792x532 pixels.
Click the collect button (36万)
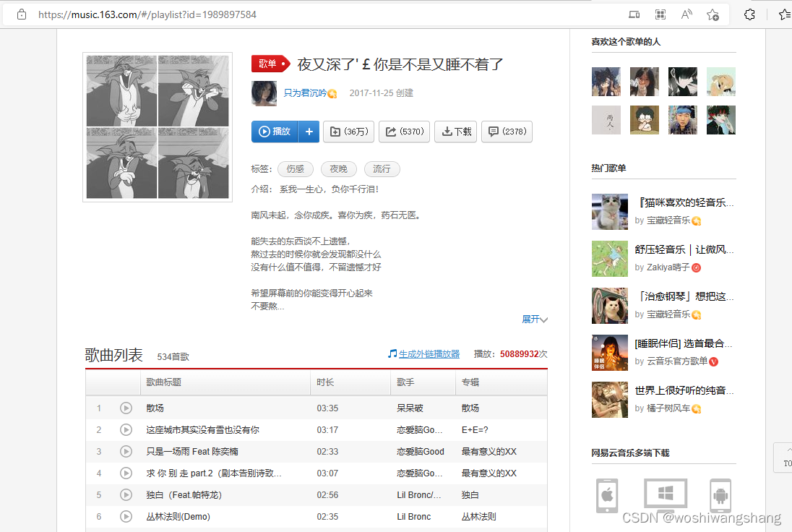[349, 132]
